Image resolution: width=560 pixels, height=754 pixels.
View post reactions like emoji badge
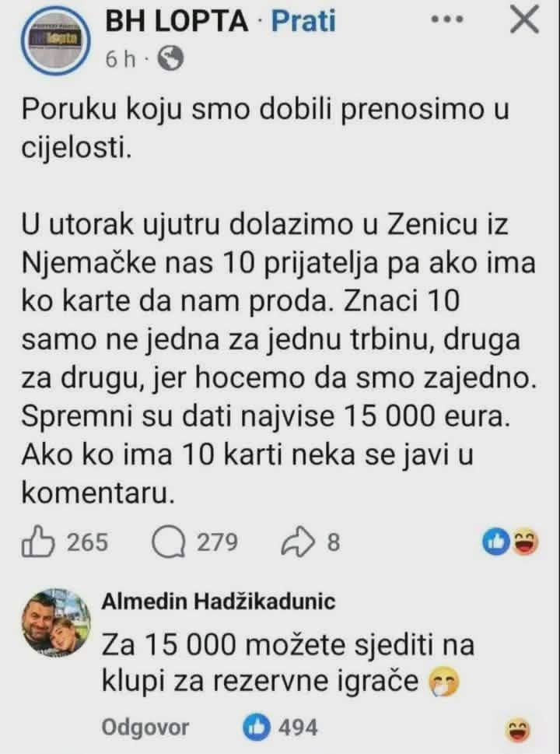[x=496, y=542]
